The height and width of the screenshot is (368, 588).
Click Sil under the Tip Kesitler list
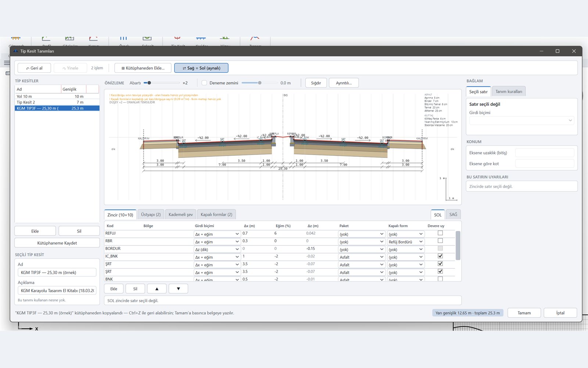point(79,231)
